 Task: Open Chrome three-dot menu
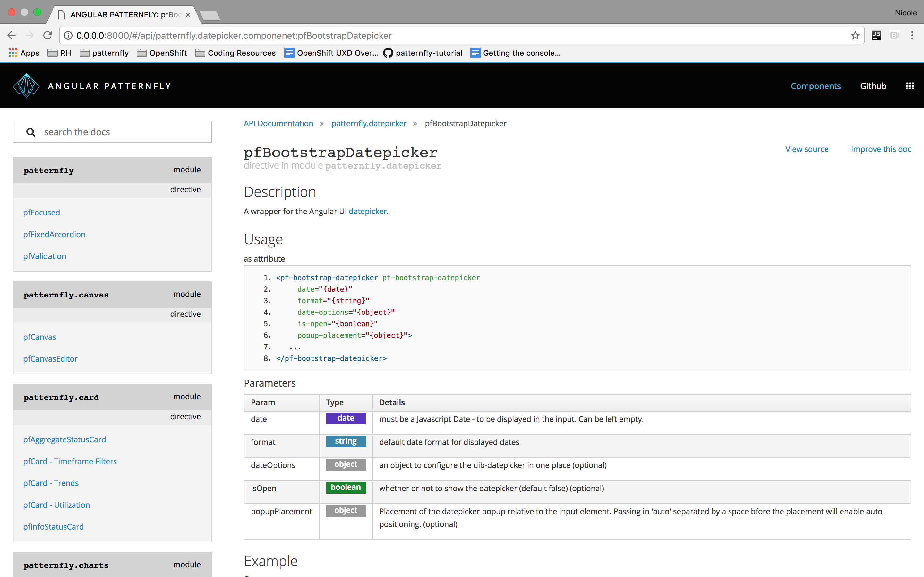912,36
